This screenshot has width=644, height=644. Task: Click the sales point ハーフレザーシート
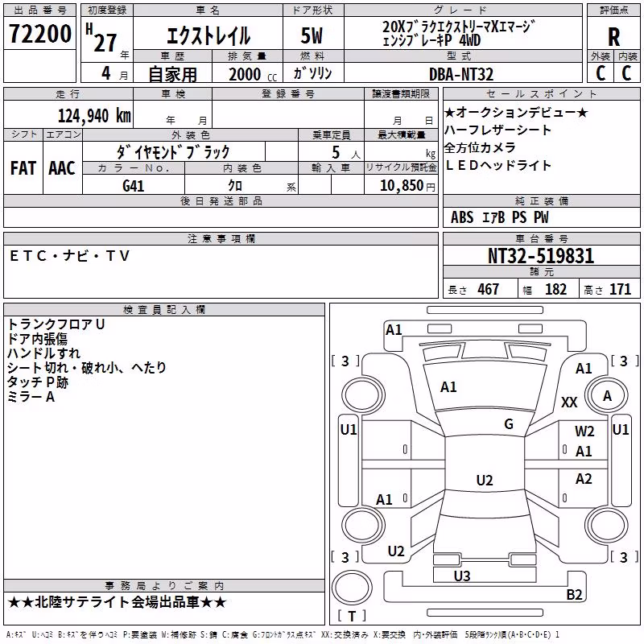pos(497,130)
